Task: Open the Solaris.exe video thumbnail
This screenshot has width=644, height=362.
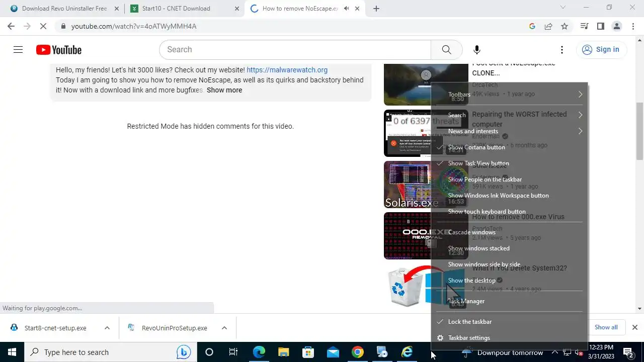Action: (x=426, y=185)
